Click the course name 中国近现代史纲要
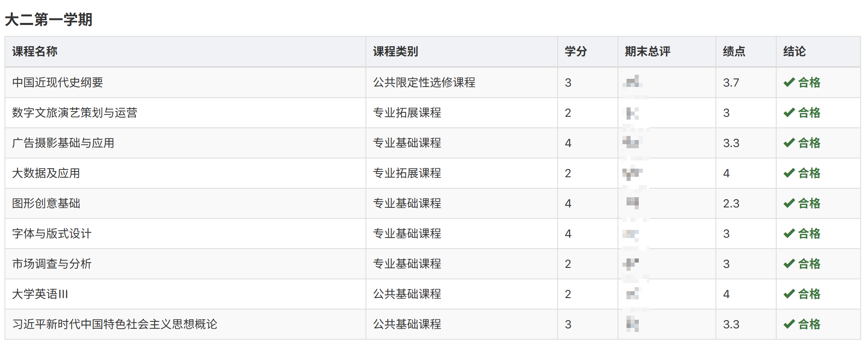 tap(58, 82)
